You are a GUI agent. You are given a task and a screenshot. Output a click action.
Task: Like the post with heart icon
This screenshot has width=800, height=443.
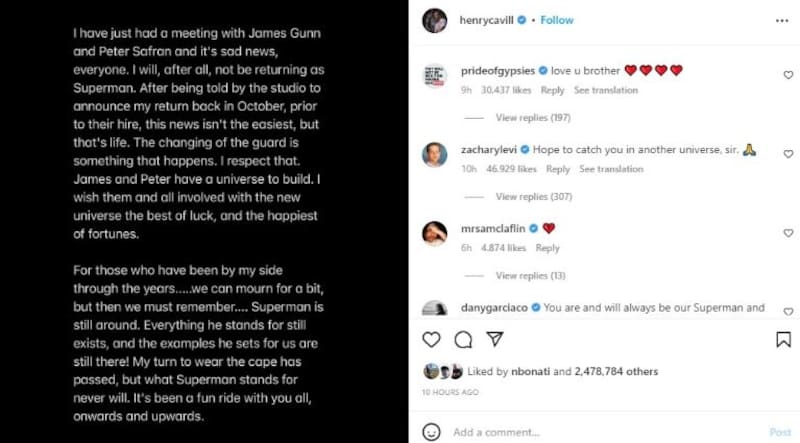(x=431, y=340)
